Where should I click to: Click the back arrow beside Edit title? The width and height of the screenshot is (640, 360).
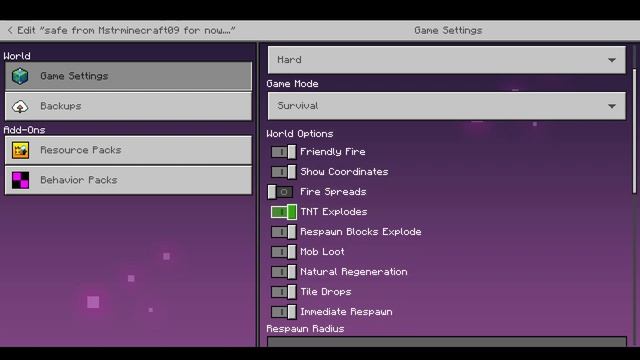coord(10,30)
